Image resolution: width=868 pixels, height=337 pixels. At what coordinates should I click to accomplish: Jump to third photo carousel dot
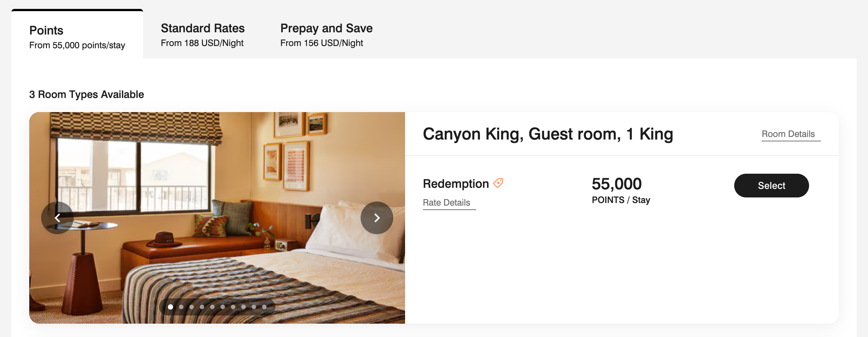192,307
